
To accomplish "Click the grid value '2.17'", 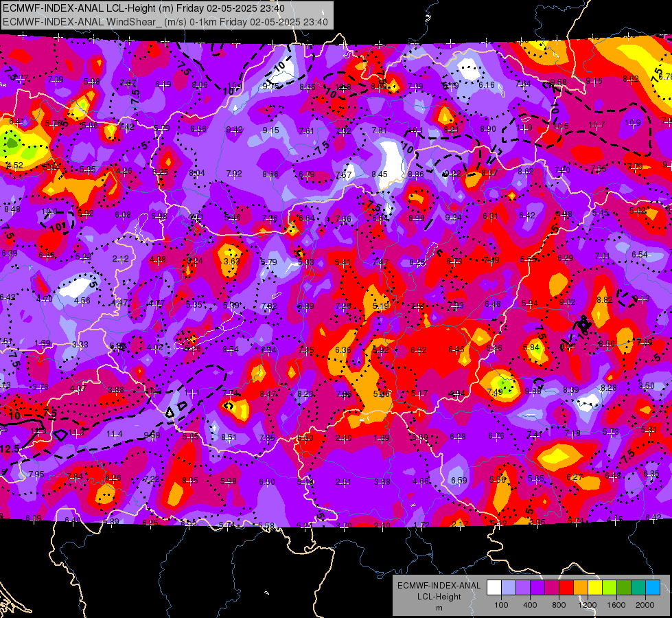I will point(459,524).
